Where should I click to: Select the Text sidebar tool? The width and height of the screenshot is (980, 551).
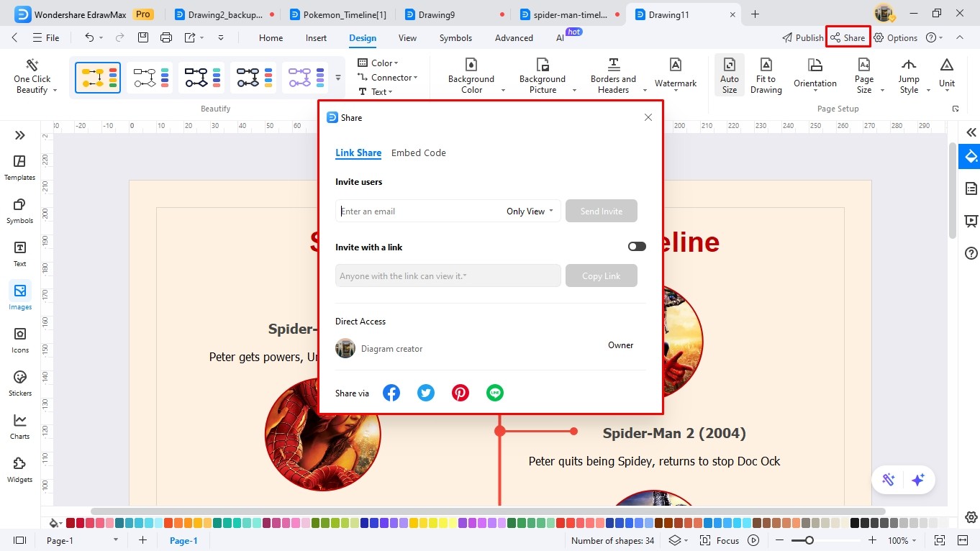coord(20,254)
